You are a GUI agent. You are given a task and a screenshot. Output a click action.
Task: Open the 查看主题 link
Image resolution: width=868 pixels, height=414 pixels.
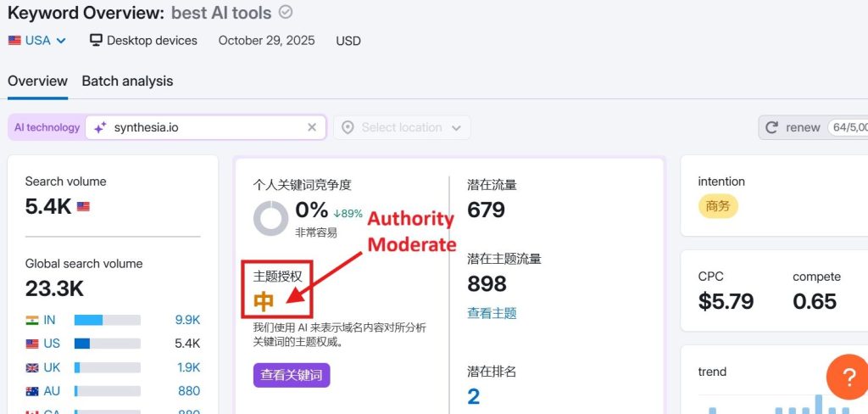coord(492,313)
